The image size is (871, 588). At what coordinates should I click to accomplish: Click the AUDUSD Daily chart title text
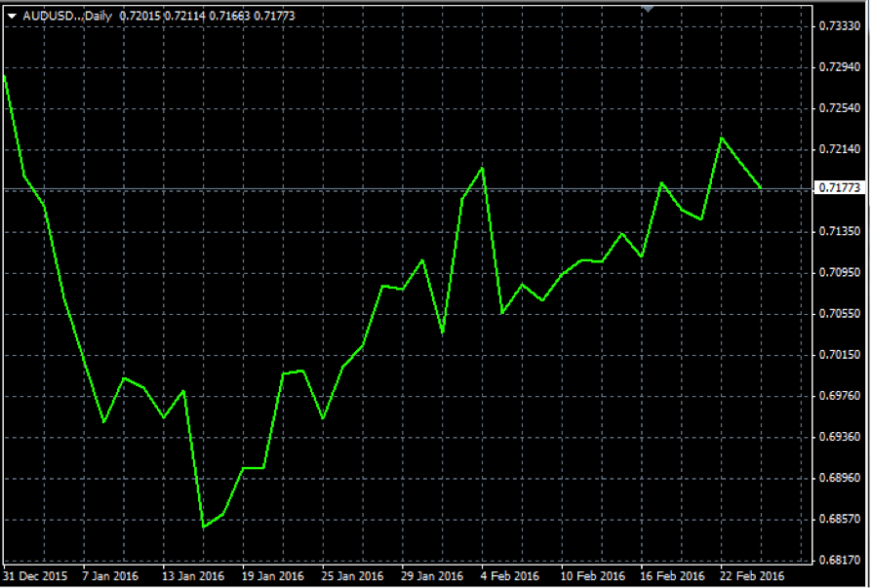(67, 16)
